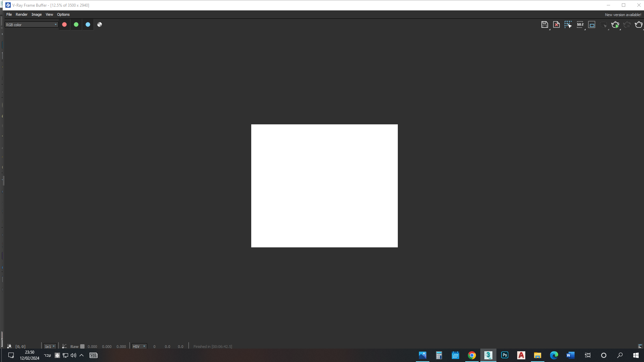The height and width of the screenshot is (362, 644).
Task: Open the RGB color channel dropdown
Action: (x=31, y=24)
